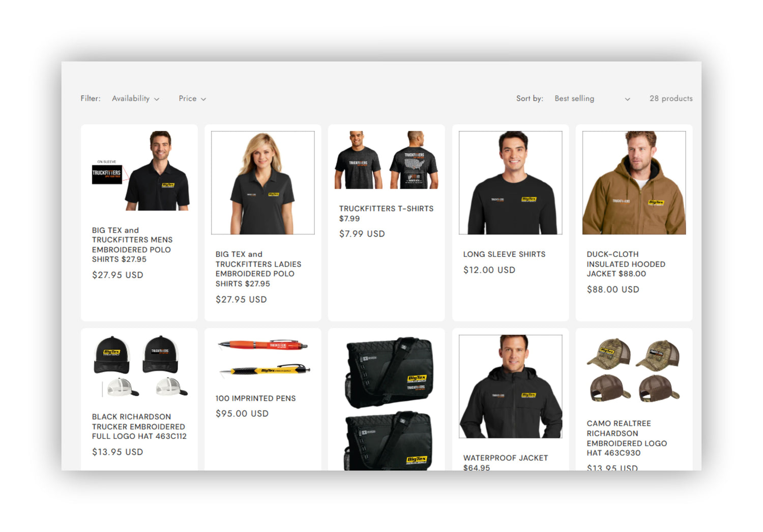Open the long sleeve shirt product image
Screen dimensions: 763x532
(x=510, y=183)
